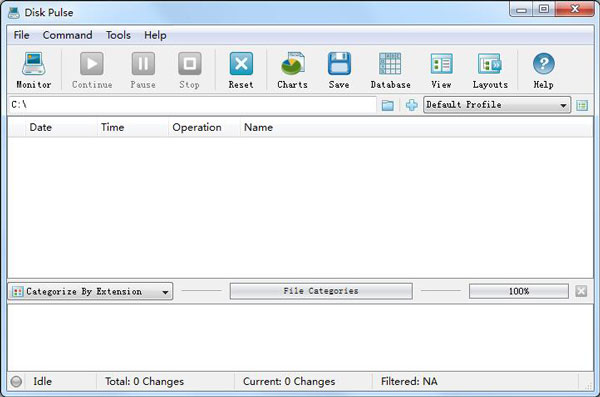The height and width of the screenshot is (397, 600).
Task: Sort by the Date column header
Action: pos(61,127)
